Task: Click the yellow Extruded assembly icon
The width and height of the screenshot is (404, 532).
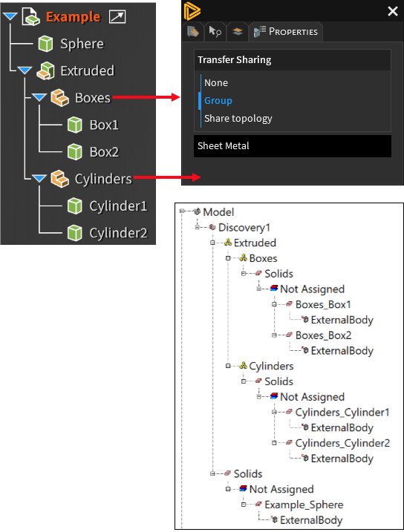Action: point(228,242)
